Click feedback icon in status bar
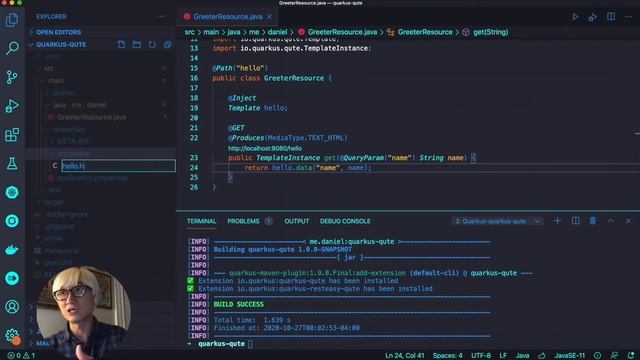 (x=614, y=356)
